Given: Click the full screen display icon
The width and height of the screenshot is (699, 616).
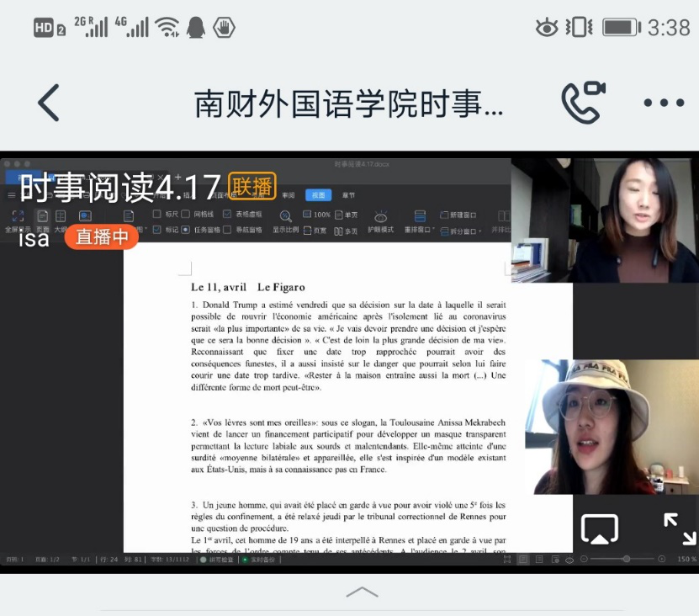Looking at the screenshot, I should [x=18, y=217].
